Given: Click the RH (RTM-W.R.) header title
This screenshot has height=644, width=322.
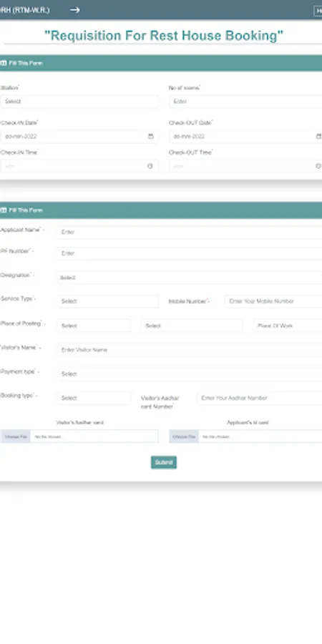Looking at the screenshot, I should 24,10.
